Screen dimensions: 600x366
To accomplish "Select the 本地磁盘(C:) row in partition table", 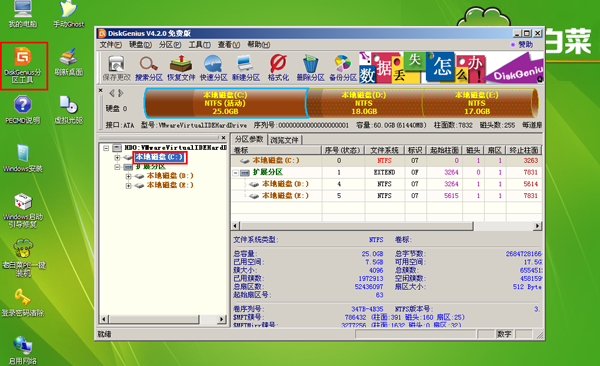I will (x=386, y=161).
